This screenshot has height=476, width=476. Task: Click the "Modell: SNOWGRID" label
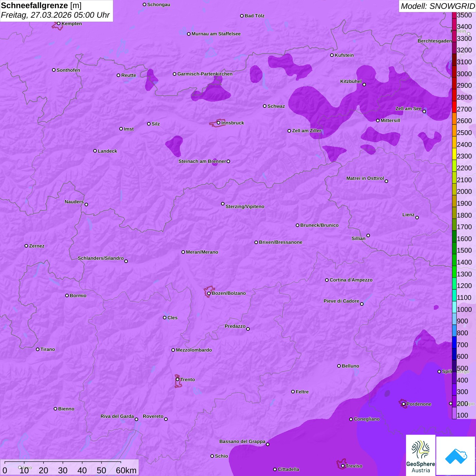[438, 6]
